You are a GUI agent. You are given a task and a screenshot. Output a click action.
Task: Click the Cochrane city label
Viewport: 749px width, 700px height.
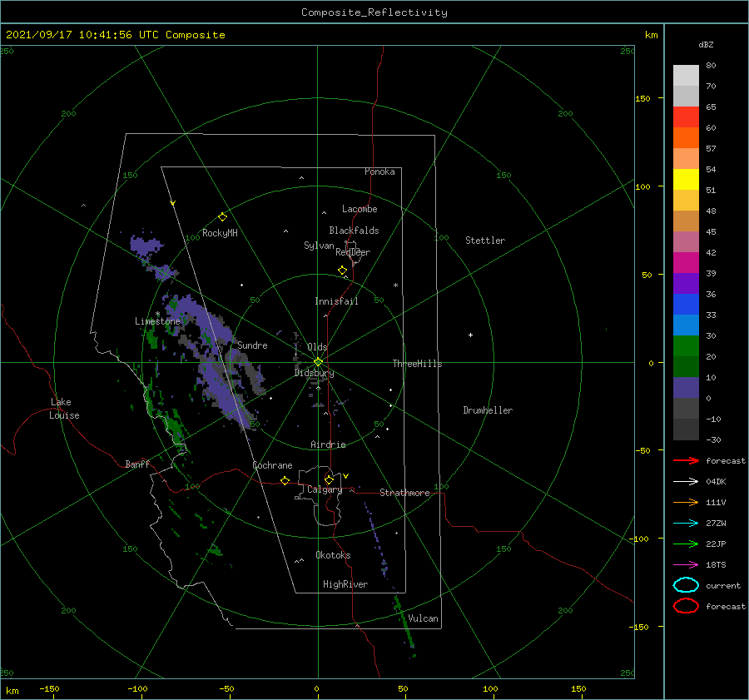click(272, 465)
